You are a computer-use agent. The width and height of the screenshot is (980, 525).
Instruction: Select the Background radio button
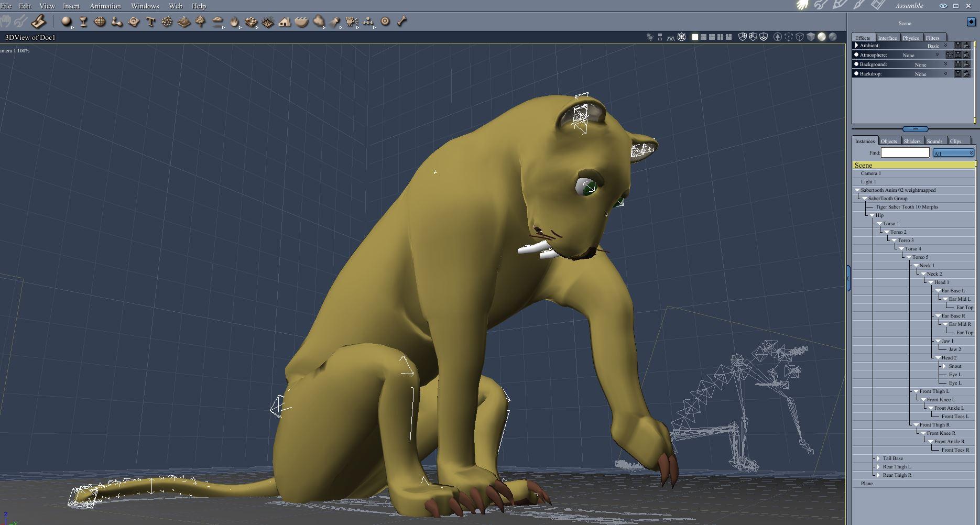click(x=856, y=64)
